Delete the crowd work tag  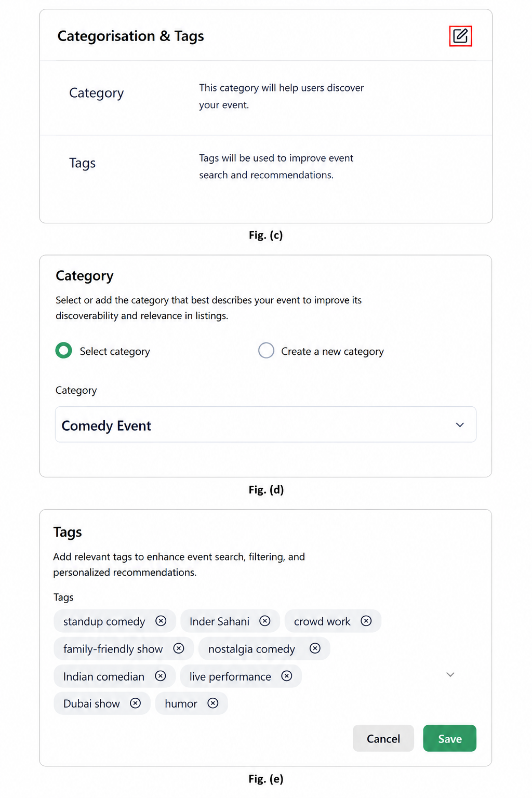[366, 621]
